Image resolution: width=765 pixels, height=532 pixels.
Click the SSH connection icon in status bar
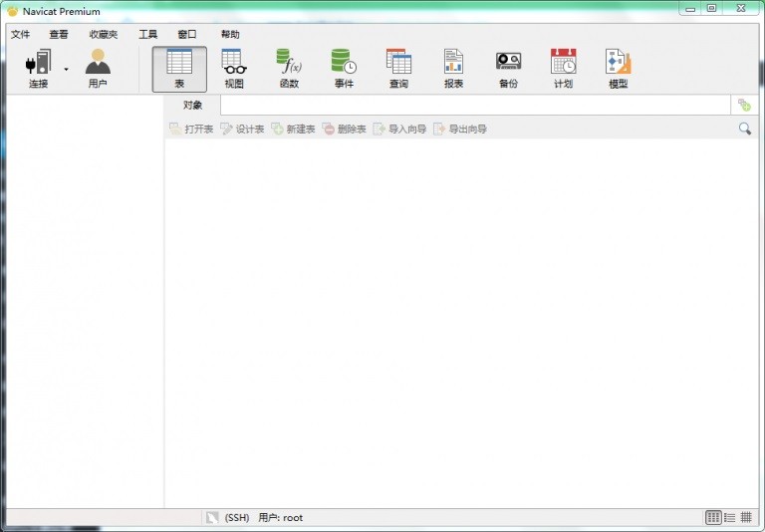pyautogui.click(x=212, y=517)
